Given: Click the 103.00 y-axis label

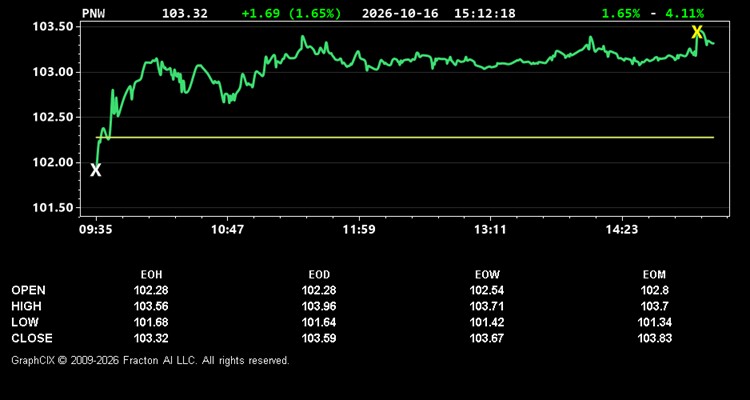Looking at the screenshot, I should click(x=53, y=72).
